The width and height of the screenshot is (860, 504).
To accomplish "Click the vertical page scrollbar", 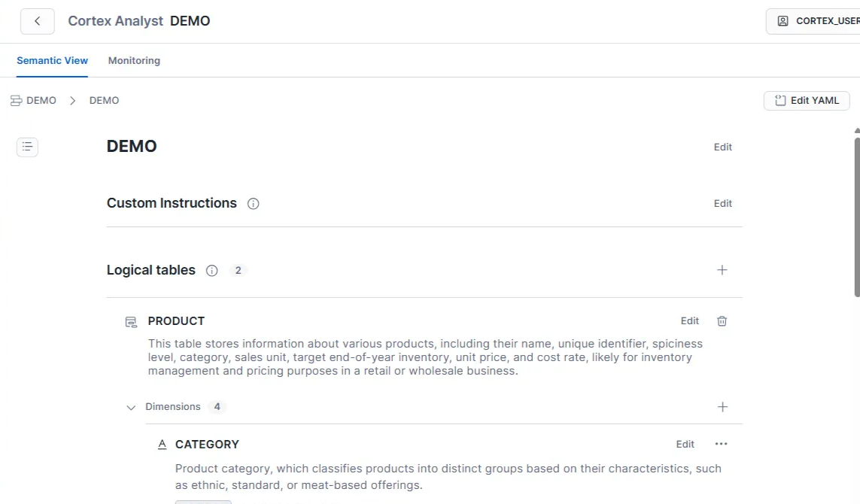I will point(857,218).
